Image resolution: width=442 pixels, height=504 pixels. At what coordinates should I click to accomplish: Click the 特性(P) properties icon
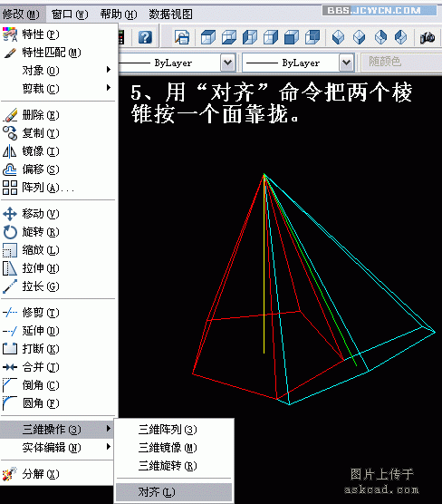(x=10, y=34)
